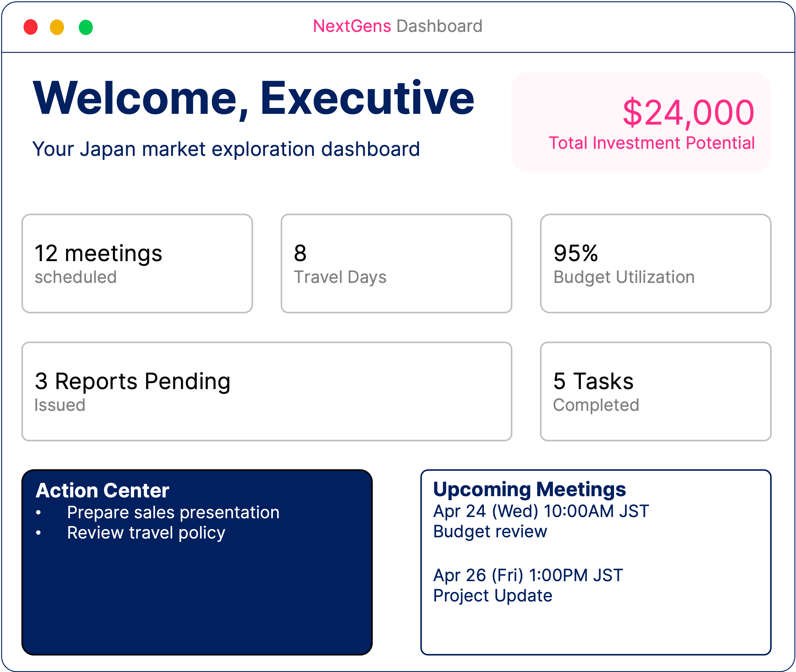Select Prepare sales presentation action item
The width and height of the screenshot is (796, 672).
coord(173,512)
